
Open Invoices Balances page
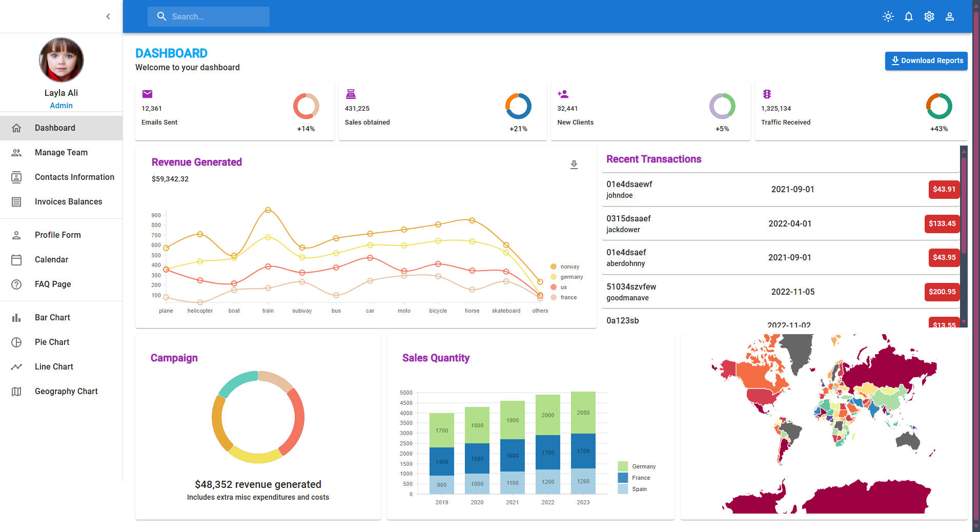pyautogui.click(x=62, y=202)
